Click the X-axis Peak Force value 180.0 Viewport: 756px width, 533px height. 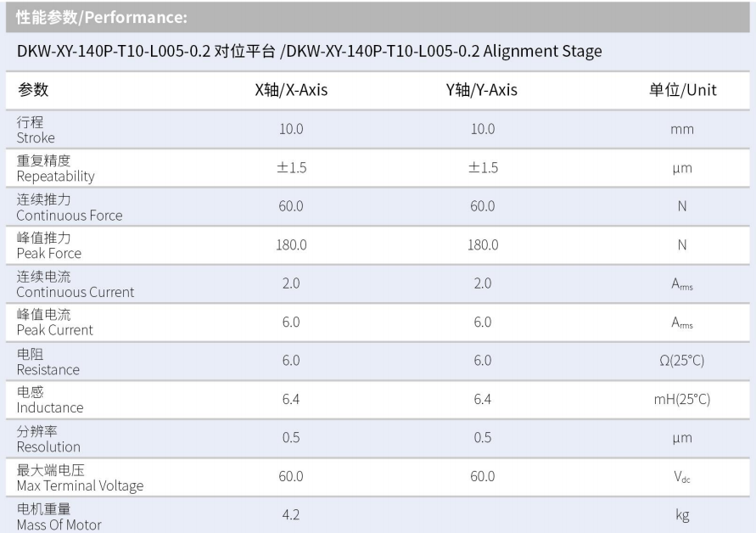click(x=291, y=245)
